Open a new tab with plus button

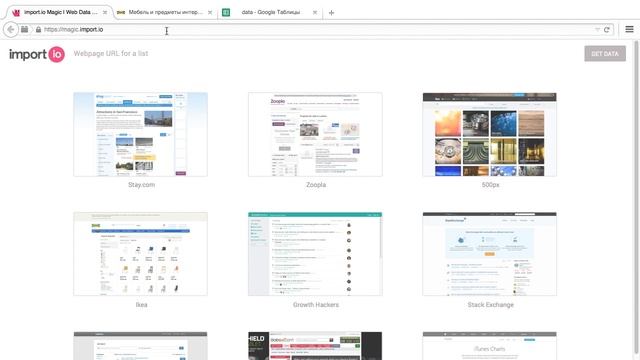coord(331,13)
